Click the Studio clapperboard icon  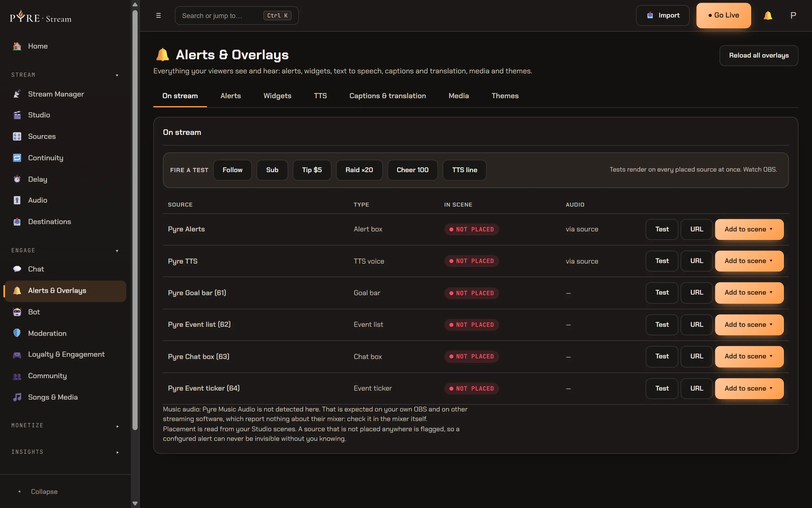tap(17, 115)
